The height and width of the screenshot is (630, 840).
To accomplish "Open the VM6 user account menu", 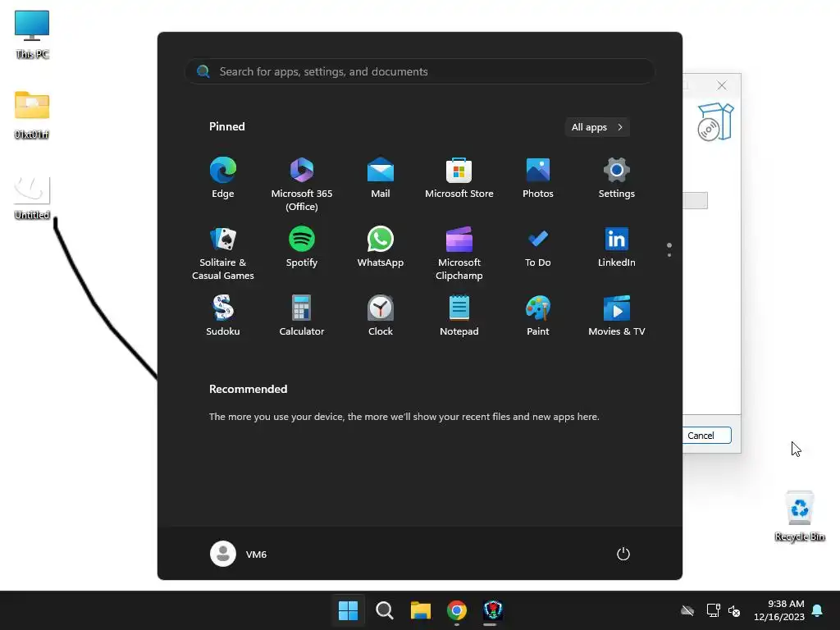I will 239,554.
